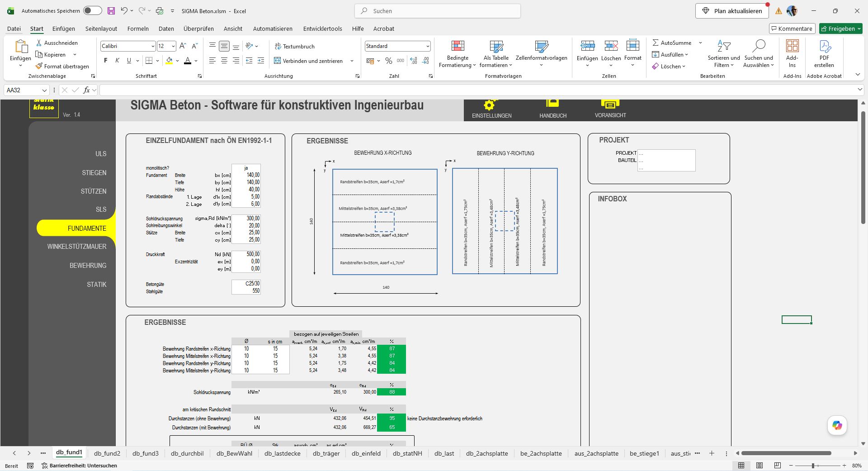Select the Nd [kN] value 500,00 cell
The image size is (868, 471).
coord(246,254)
